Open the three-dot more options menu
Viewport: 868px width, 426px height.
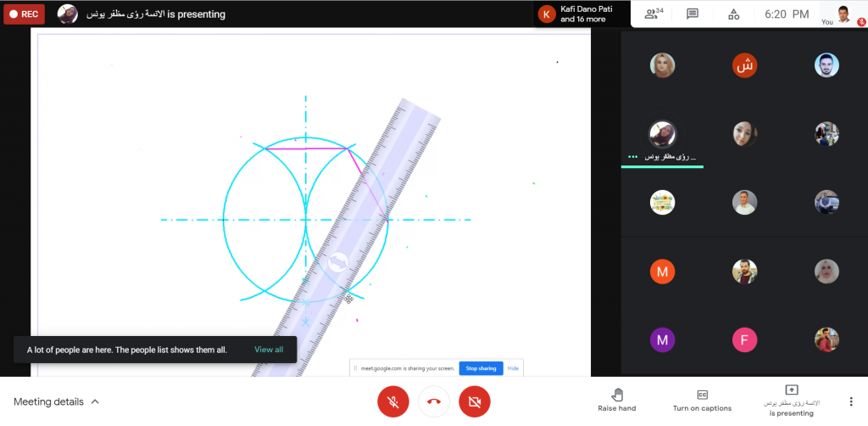(850, 401)
